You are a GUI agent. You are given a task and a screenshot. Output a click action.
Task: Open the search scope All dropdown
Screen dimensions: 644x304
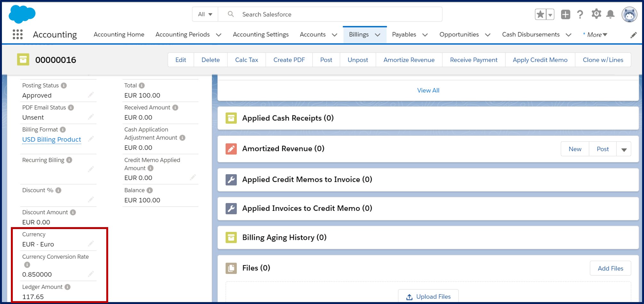205,14
